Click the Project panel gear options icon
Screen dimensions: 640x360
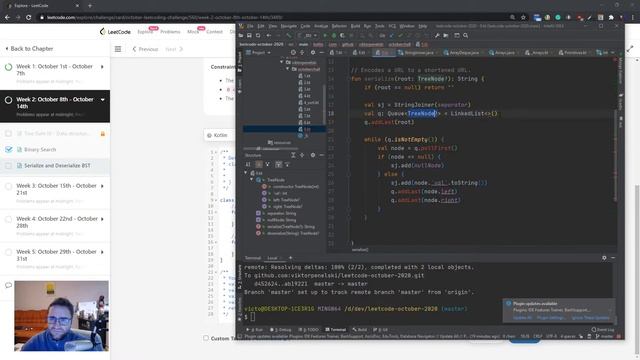(x=313, y=53)
